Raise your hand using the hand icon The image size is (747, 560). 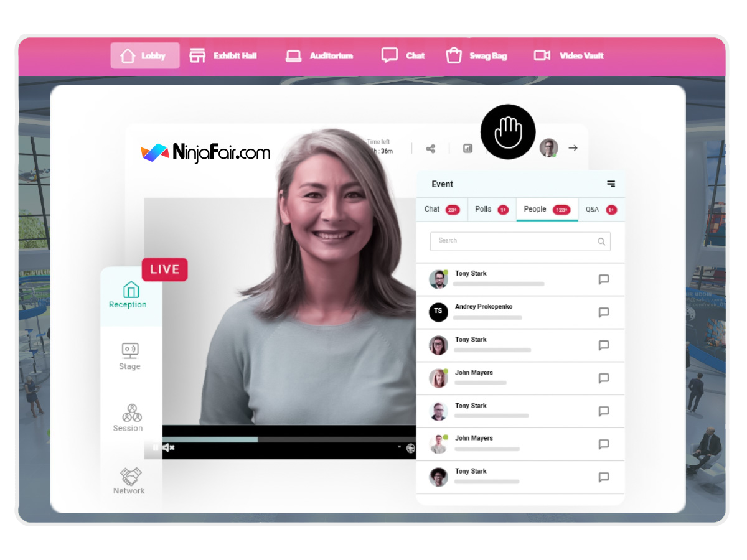[507, 132]
